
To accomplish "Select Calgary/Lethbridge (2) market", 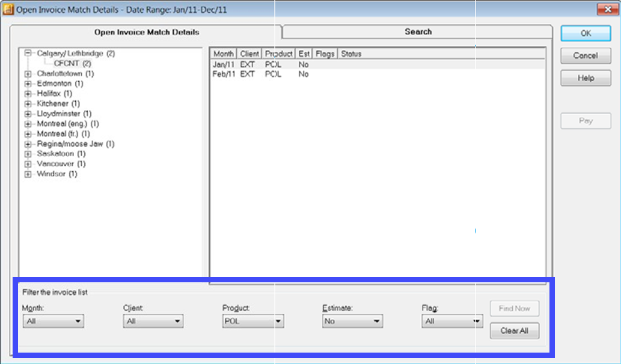I will point(76,53).
